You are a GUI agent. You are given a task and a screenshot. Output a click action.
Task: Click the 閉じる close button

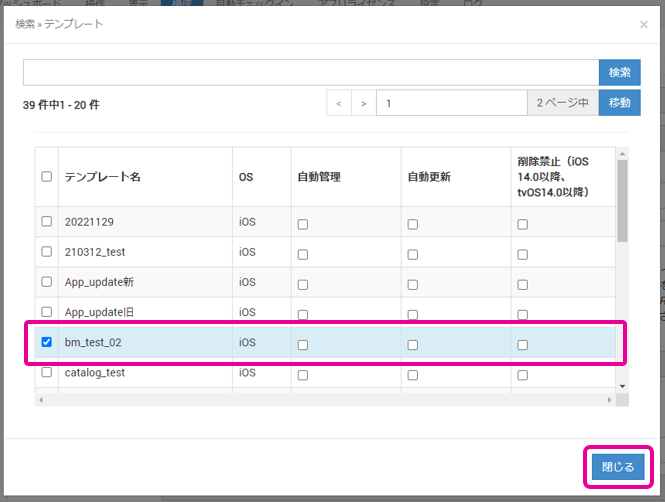(618, 467)
